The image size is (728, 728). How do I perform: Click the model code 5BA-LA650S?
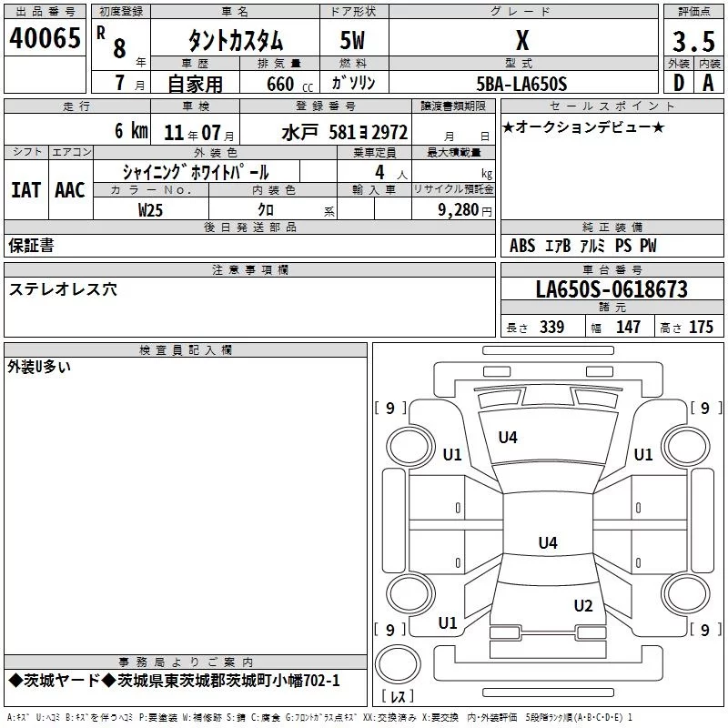[x=521, y=84]
